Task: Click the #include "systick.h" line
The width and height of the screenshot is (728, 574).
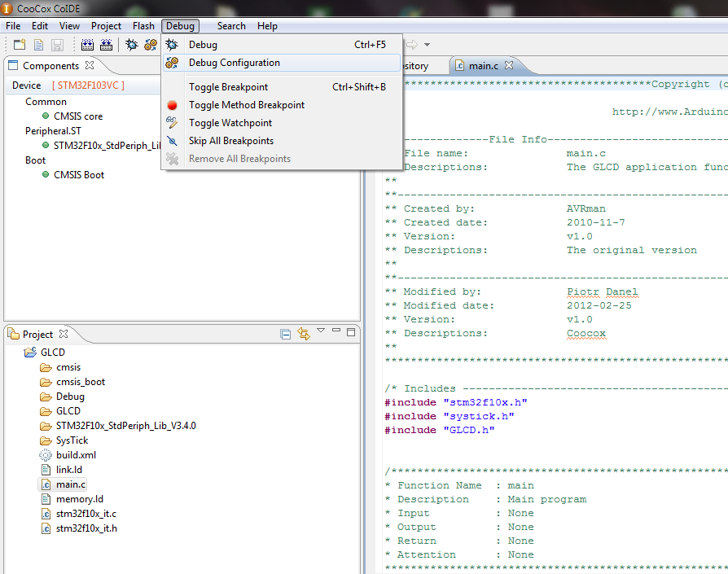Action: pyautogui.click(x=450, y=416)
